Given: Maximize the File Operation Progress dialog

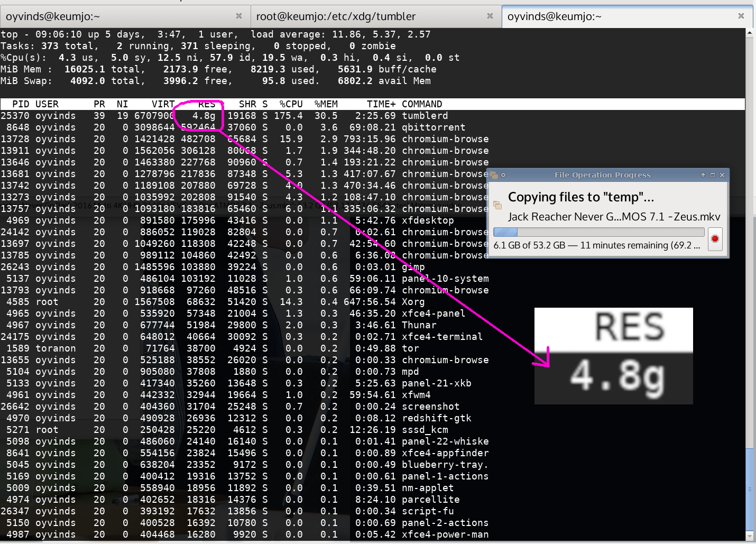Looking at the screenshot, I should (712, 175).
